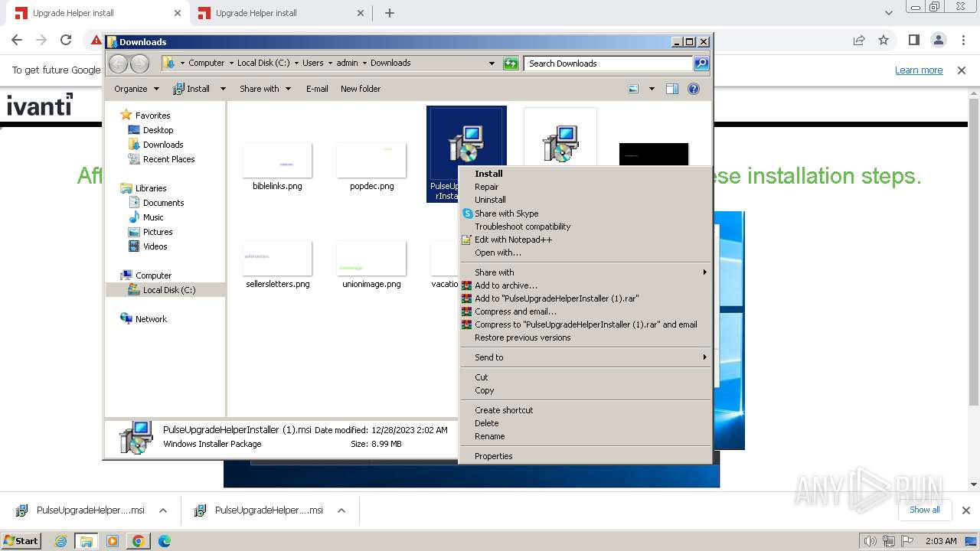This screenshot has height=551, width=980.
Task: Click Add to archive... option
Action: click(x=506, y=285)
